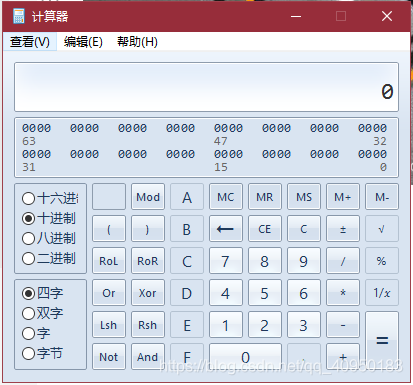413x385 pixels.
Task: Open the 查看(V) View menu
Action: pos(30,42)
